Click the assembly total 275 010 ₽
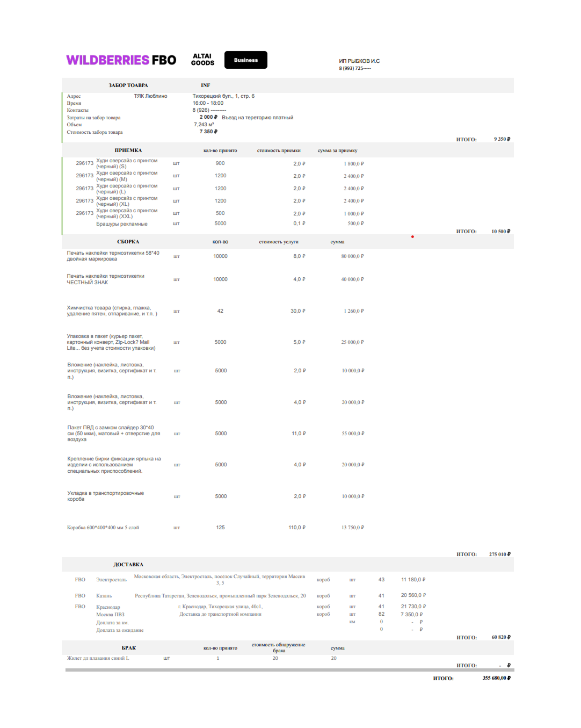Screen dimensions: 581x728 pos(500,554)
